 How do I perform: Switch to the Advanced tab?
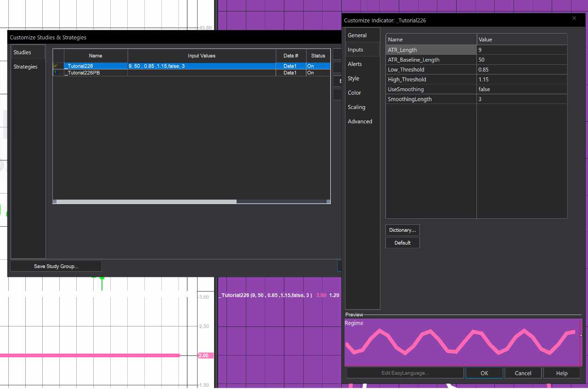[x=362, y=121]
